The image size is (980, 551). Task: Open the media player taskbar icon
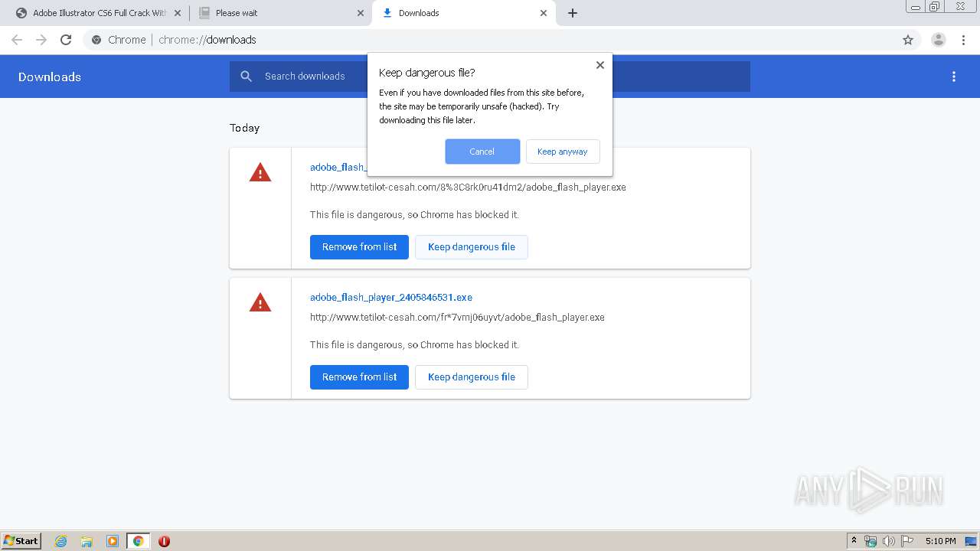pos(113,541)
